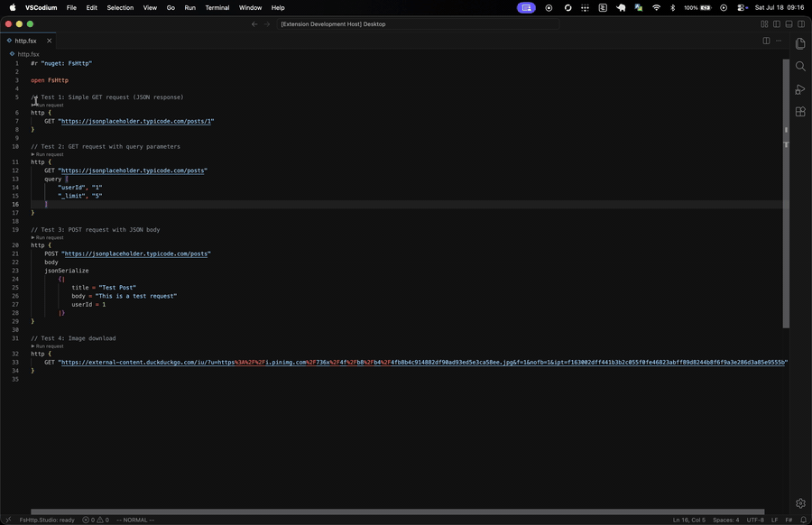Toggle Secondary Side Bar layout icon

point(801,23)
